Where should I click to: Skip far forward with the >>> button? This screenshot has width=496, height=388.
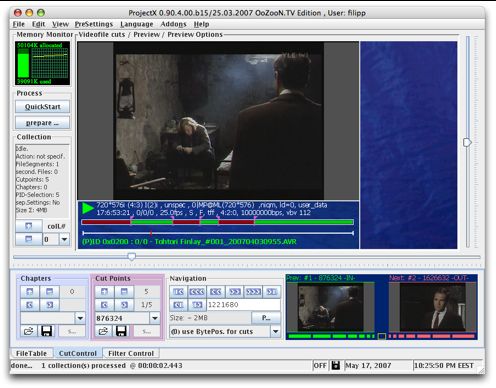tap(253, 292)
